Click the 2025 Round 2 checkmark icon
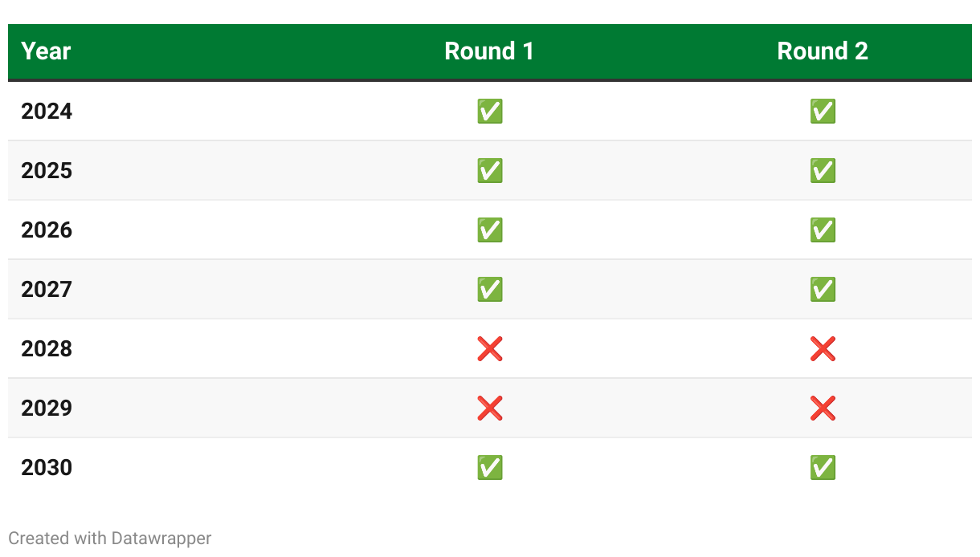This screenshot has width=980, height=557. point(823,171)
